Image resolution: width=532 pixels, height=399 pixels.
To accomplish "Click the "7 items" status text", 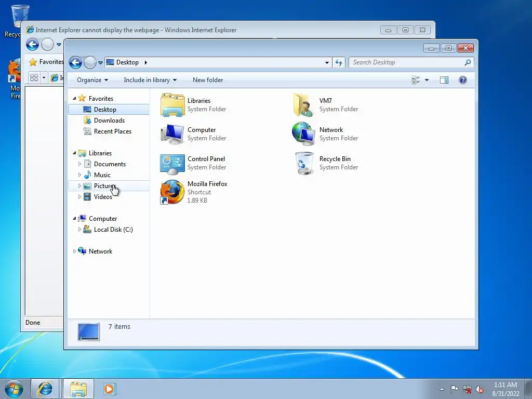I will pyautogui.click(x=119, y=326).
